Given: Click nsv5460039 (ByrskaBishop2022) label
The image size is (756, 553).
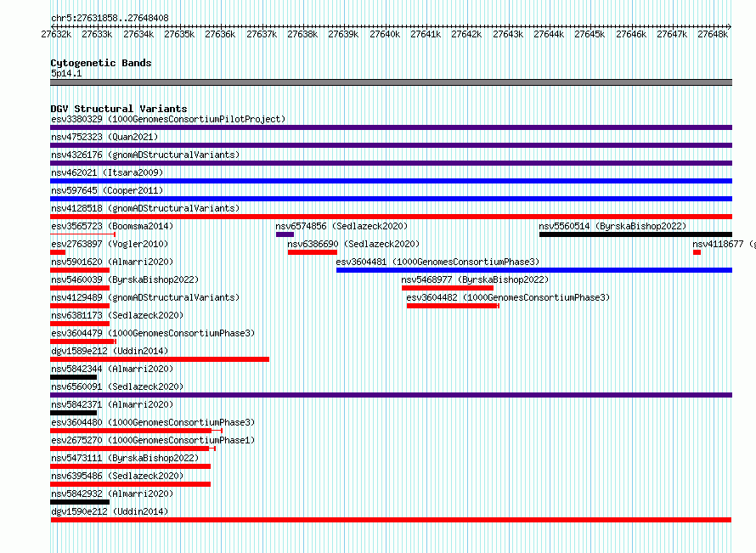Looking at the screenshot, I should [x=125, y=279].
